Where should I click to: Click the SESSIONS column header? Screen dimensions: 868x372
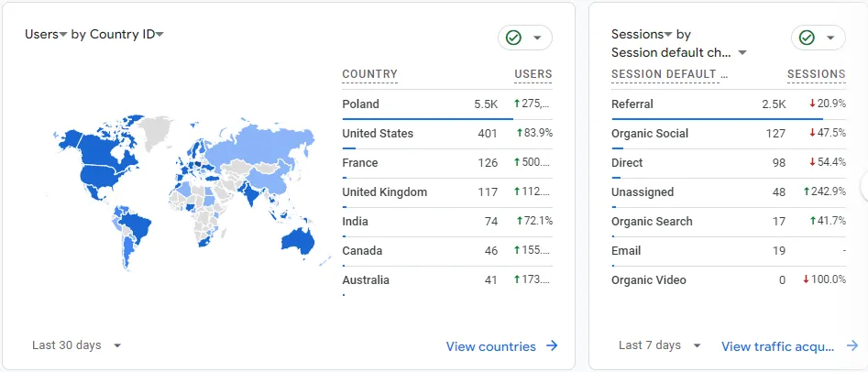coord(817,74)
